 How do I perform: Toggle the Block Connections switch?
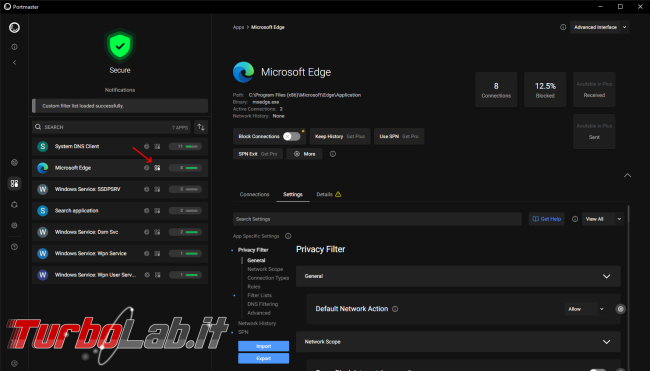pyautogui.click(x=292, y=136)
